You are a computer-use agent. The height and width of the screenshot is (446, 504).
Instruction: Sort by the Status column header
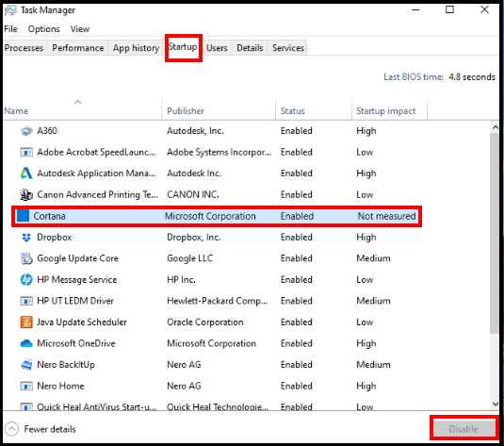point(292,111)
